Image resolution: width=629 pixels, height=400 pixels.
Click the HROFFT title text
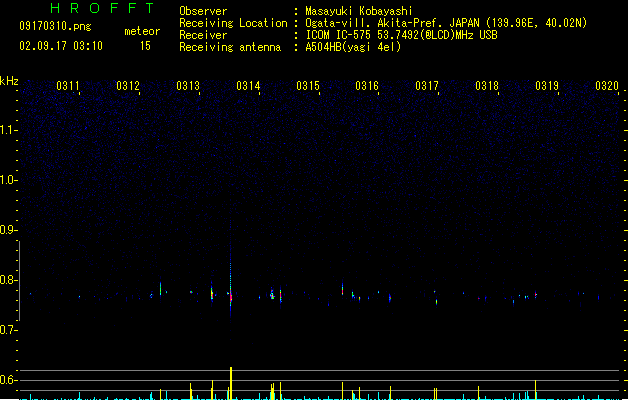coord(102,8)
